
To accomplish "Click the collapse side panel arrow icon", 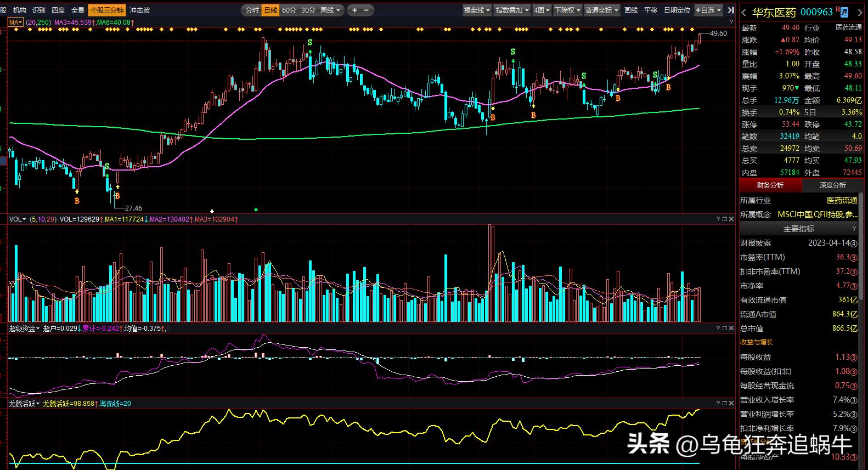I will pos(730,10).
